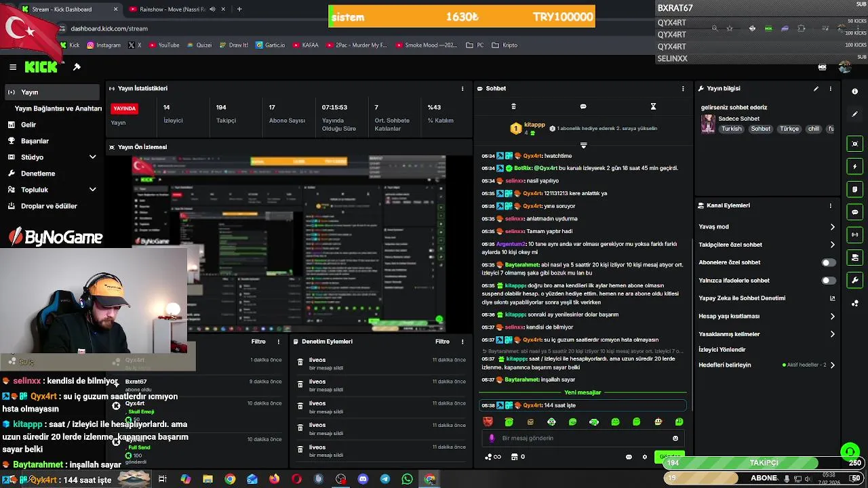Click the chat bubble icon below message box
The width and height of the screenshot is (868, 488).
click(x=629, y=457)
